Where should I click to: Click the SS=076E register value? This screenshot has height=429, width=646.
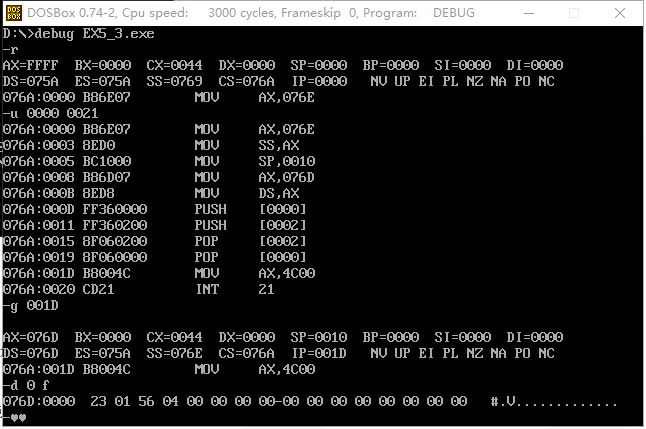[x=174, y=353]
